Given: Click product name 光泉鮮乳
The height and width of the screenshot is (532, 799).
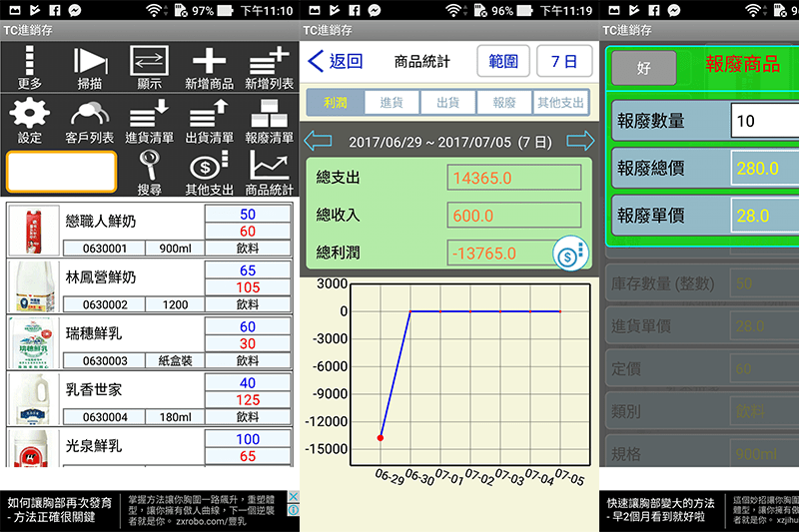Looking at the screenshot, I should click(x=94, y=446).
